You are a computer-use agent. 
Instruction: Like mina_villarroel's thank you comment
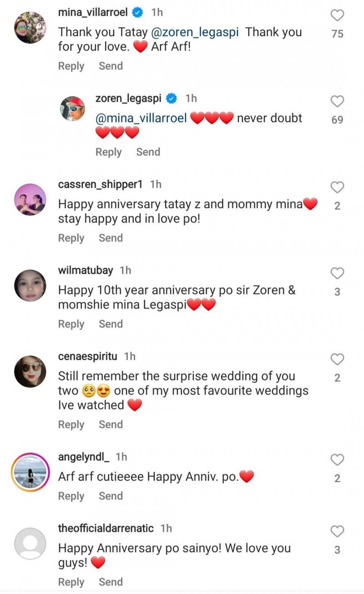point(337,15)
